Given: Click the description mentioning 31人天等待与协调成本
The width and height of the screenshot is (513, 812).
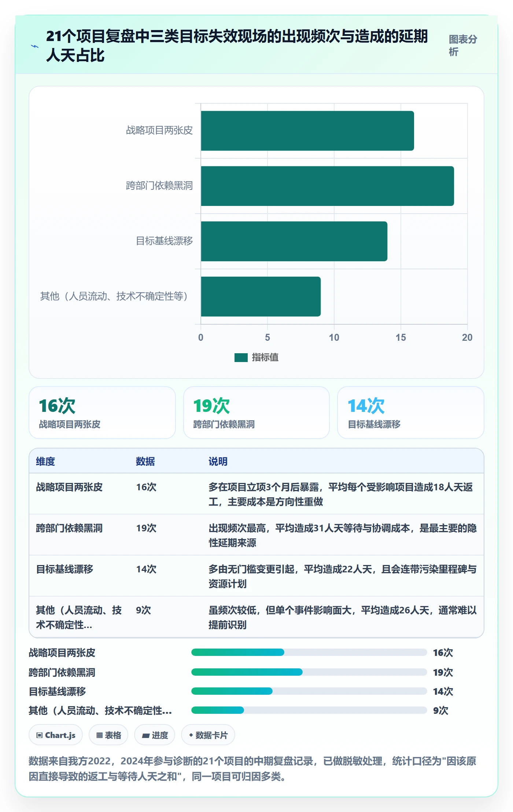Looking at the screenshot, I should (x=343, y=535).
